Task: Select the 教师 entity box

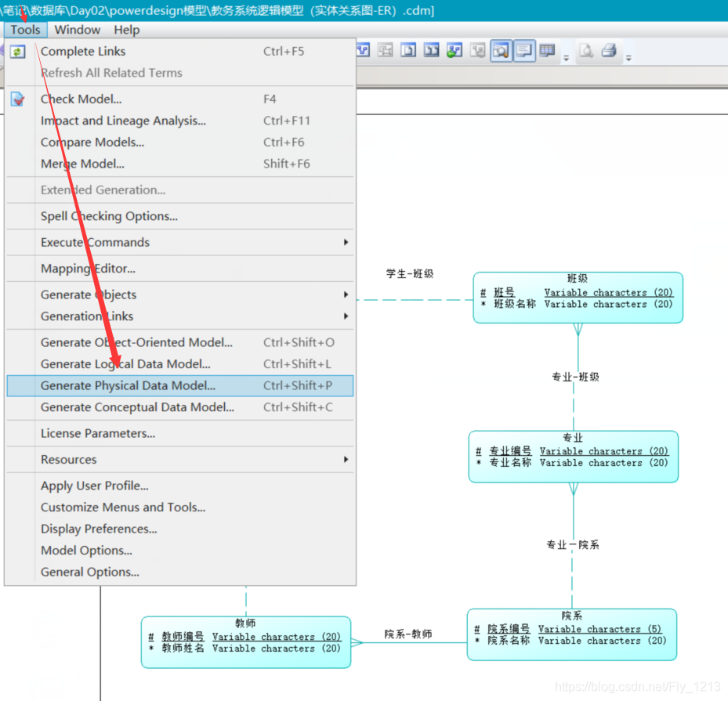Action: coord(246,642)
